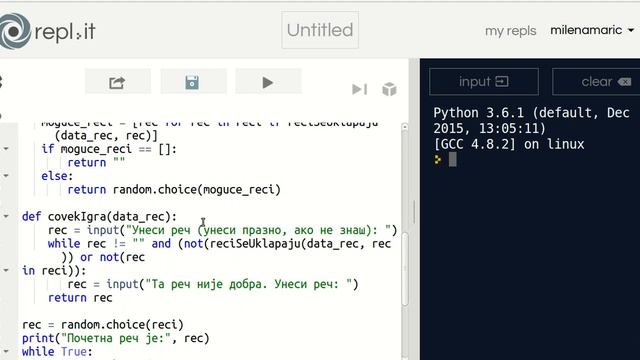The width and height of the screenshot is (640, 360).
Task: Click the repl.it logo
Action: 48,31
